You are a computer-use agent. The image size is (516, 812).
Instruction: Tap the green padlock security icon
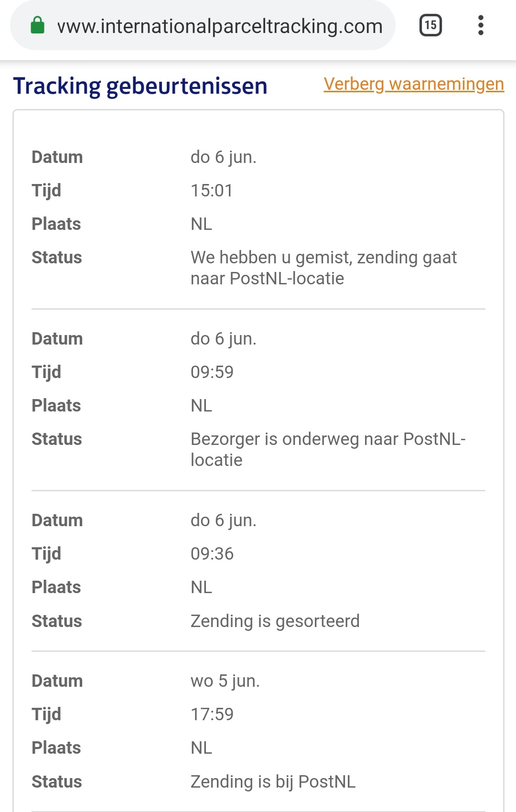tap(37, 26)
